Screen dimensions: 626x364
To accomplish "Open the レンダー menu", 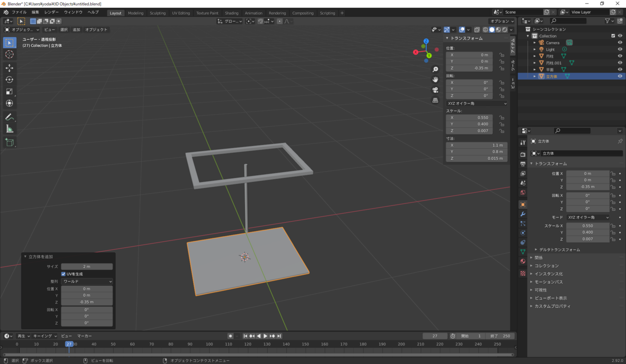I will [52, 12].
